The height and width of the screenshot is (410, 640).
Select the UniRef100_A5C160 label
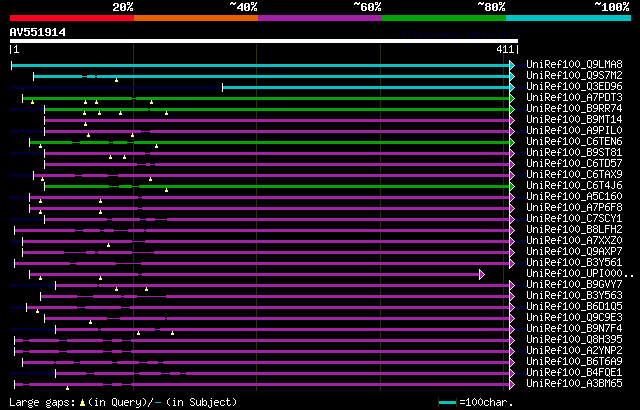574,197
